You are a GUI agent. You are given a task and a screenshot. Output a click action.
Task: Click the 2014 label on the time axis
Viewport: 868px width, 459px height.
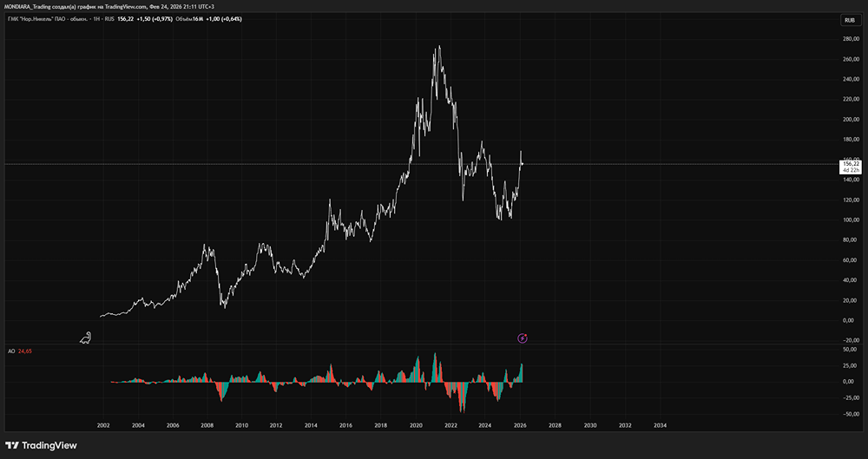point(311,426)
